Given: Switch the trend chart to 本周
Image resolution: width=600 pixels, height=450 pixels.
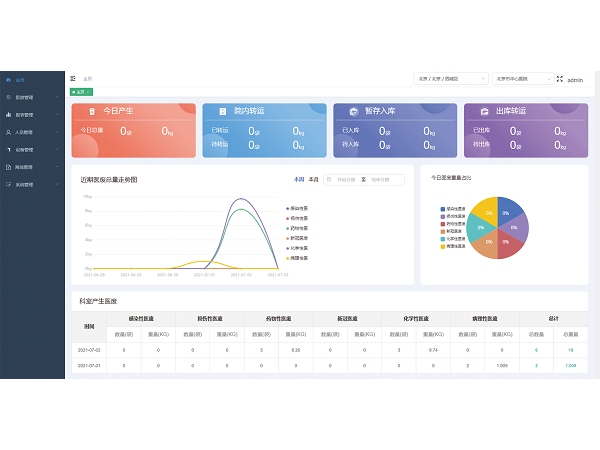Looking at the screenshot, I should coord(298,180).
